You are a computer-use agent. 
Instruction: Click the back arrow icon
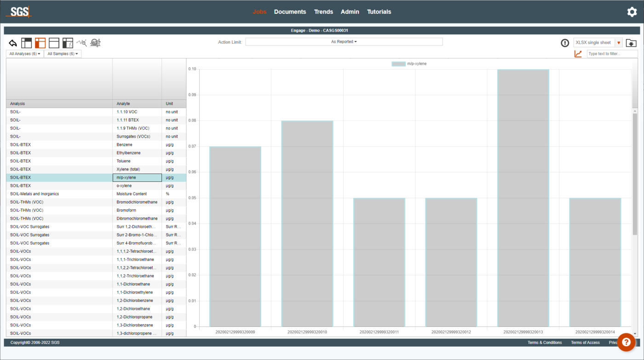[13, 43]
